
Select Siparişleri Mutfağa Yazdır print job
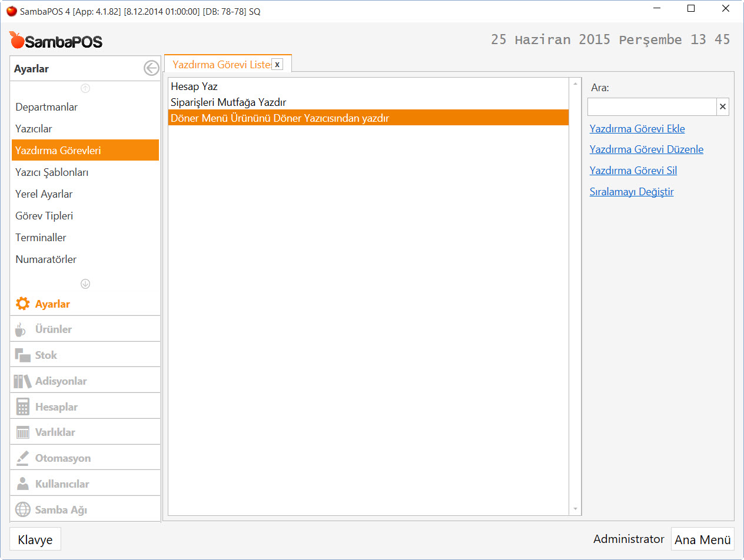pos(228,102)
